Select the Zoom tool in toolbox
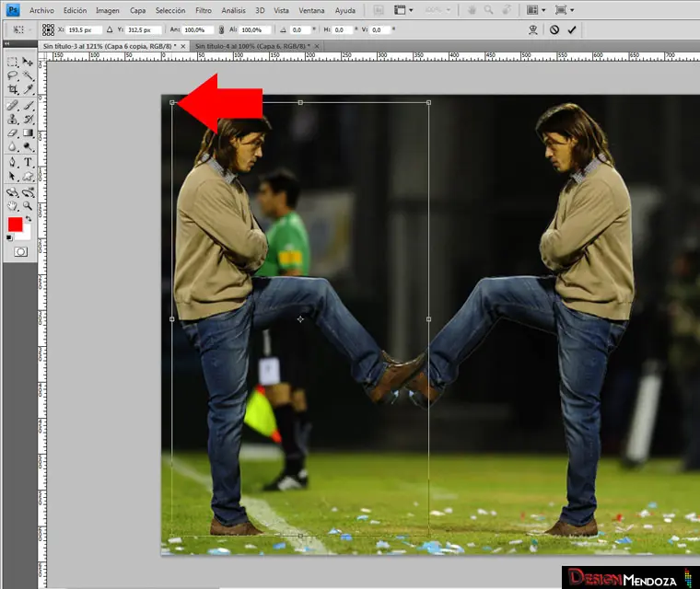700x589 pixels. pos(29,205)
